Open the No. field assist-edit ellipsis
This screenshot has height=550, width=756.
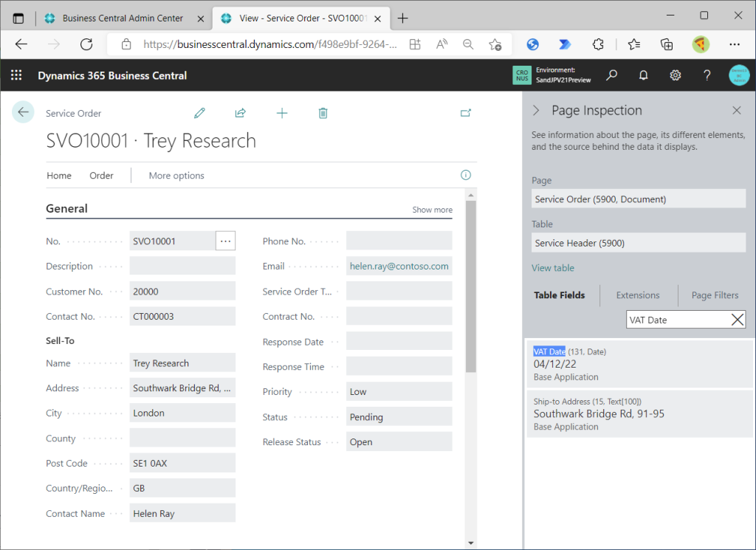(225, 241)
